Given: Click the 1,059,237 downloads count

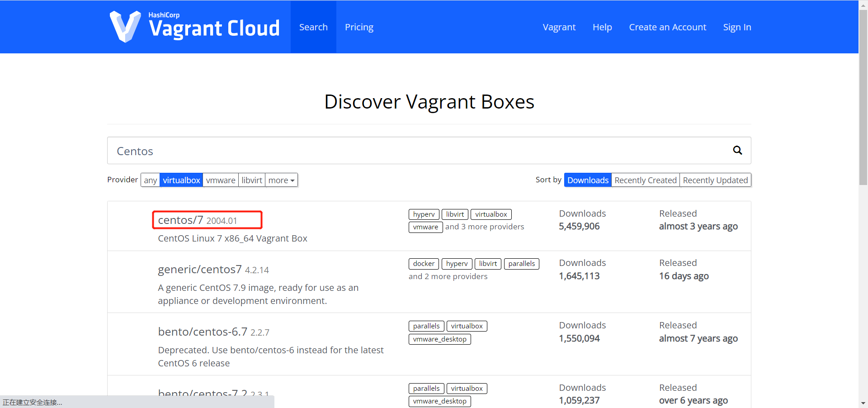Looking at the screenshot, I should coord(579,400).
